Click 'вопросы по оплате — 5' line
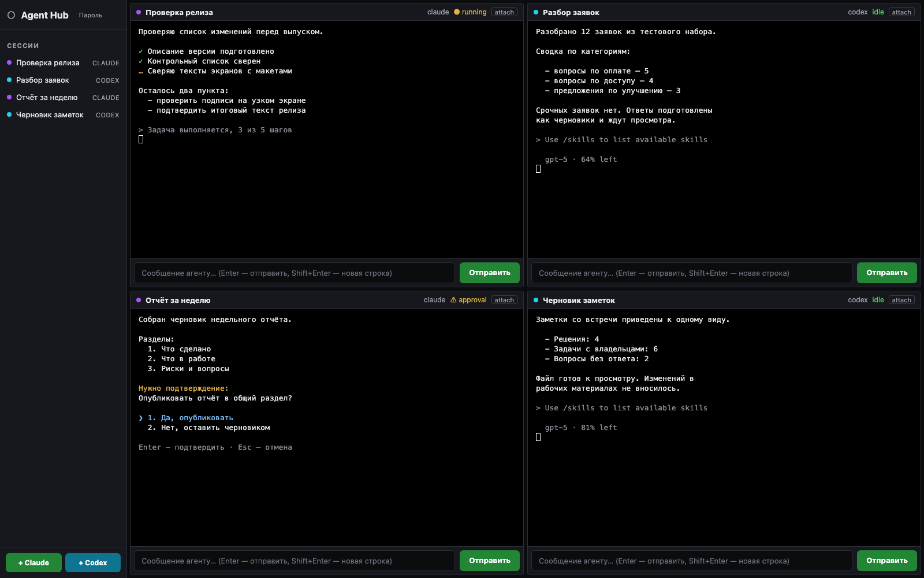 point(597,71)
